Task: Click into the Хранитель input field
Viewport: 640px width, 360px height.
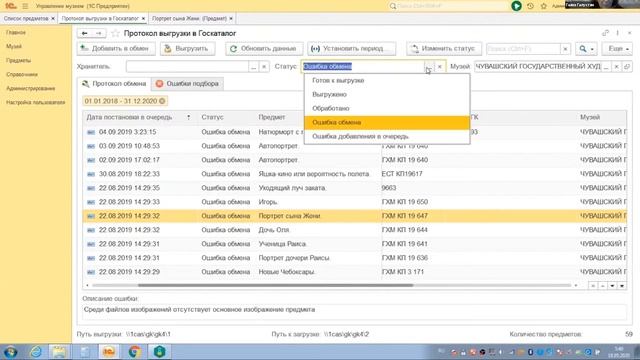Action: point(187,67)
